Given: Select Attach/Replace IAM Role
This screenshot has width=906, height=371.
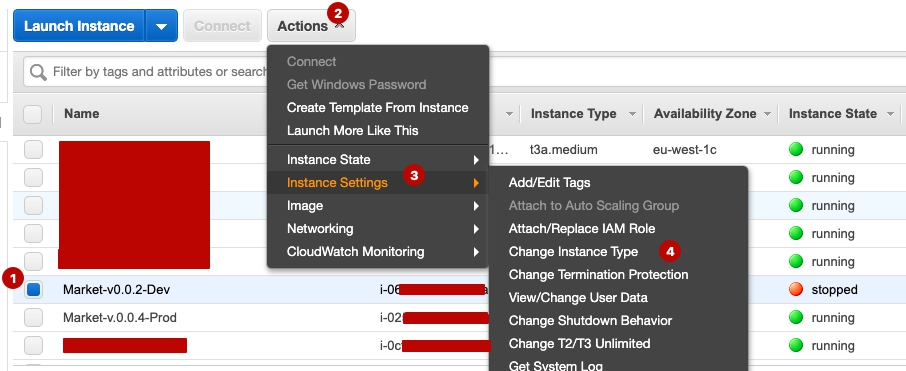Looking at the screenshot, I should click(x=582, y=229).
